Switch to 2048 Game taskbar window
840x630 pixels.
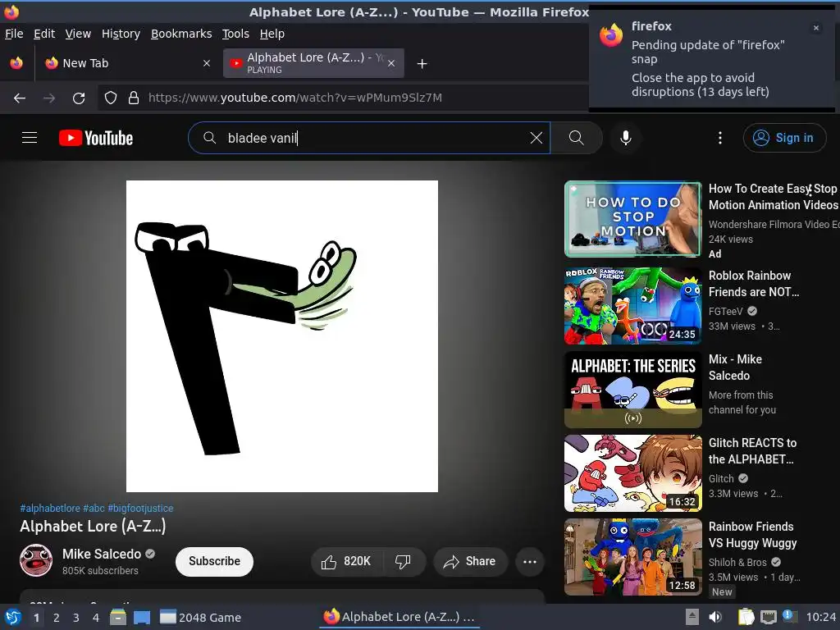pos(201,618)
